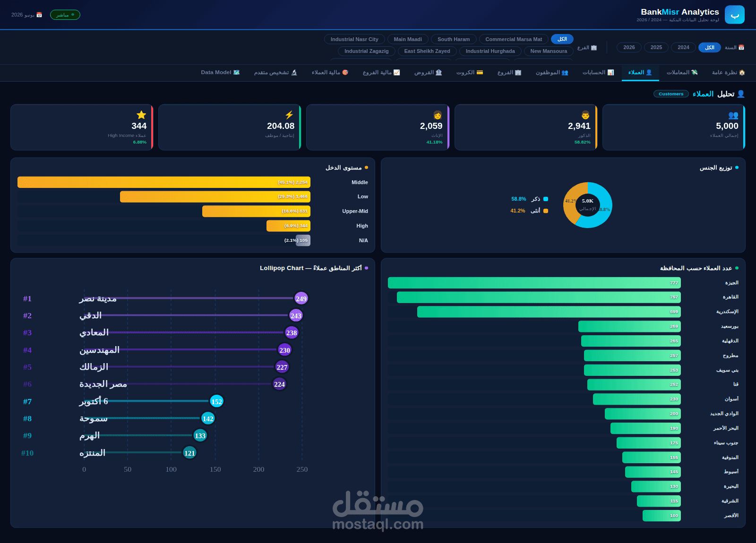Image resolution: width=756 pixels, height=543 pixels.
Task: Click the calendar icon beside the date
Action: coord(39,15)
